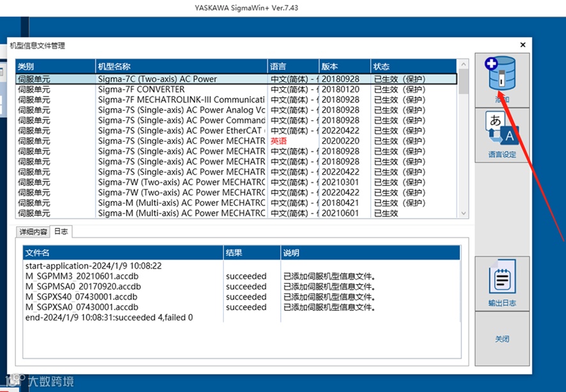The width and height of the screenshot is (566, 392).
Task: Click the end-2024/1/9 succeeded 4,failed 0 line
Action: click(x=109, y=318)
